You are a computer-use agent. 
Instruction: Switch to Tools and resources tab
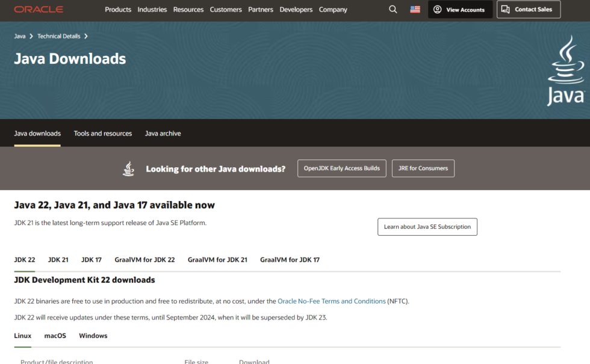(x=103, y=134)
